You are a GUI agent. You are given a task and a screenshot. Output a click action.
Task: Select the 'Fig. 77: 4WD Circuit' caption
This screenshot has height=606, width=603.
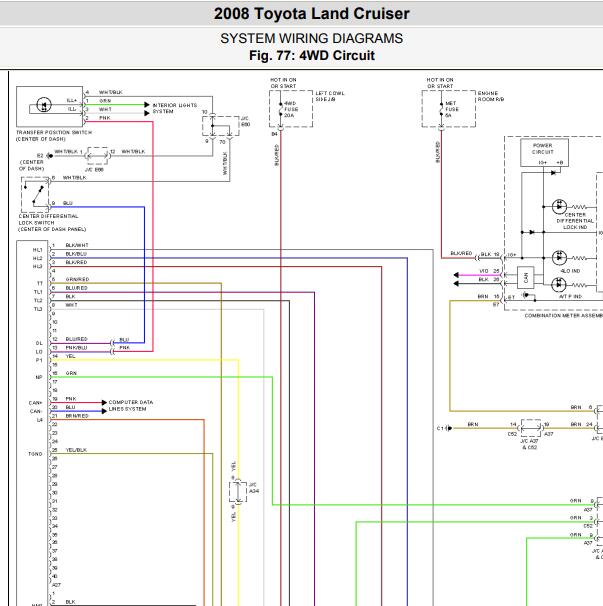click(312, 55)
